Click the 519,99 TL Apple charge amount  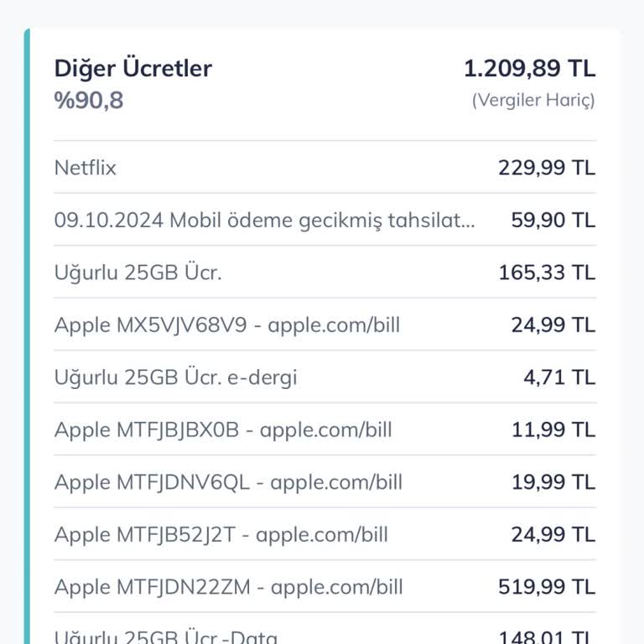(547, 587)
